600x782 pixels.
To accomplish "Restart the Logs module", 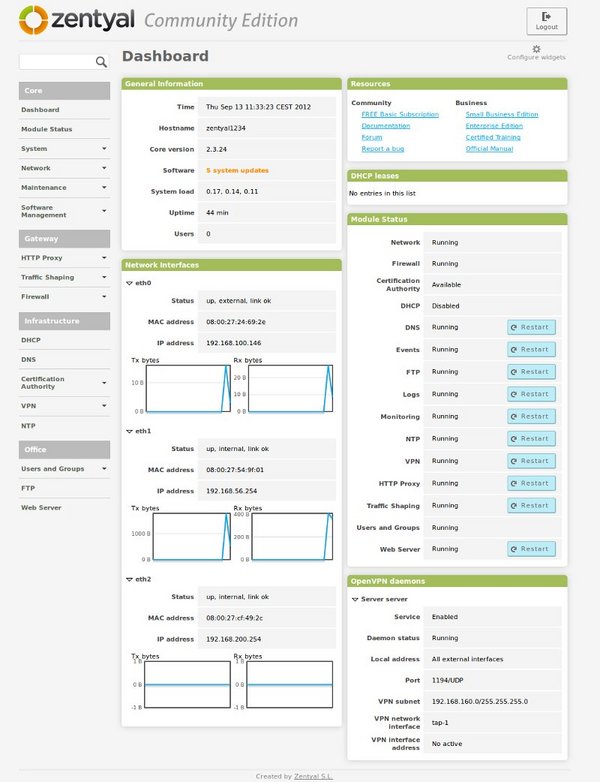I will tap(531, 394).
